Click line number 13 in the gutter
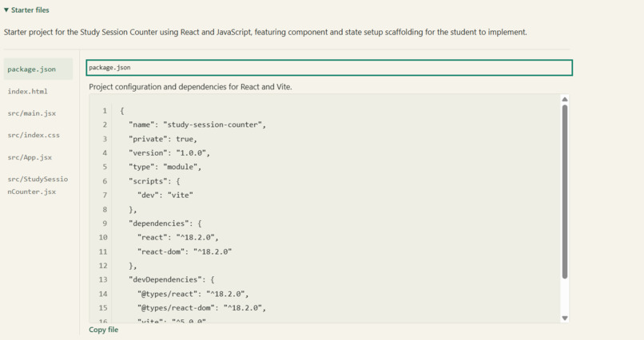The image size is (644, 340). 103,279
